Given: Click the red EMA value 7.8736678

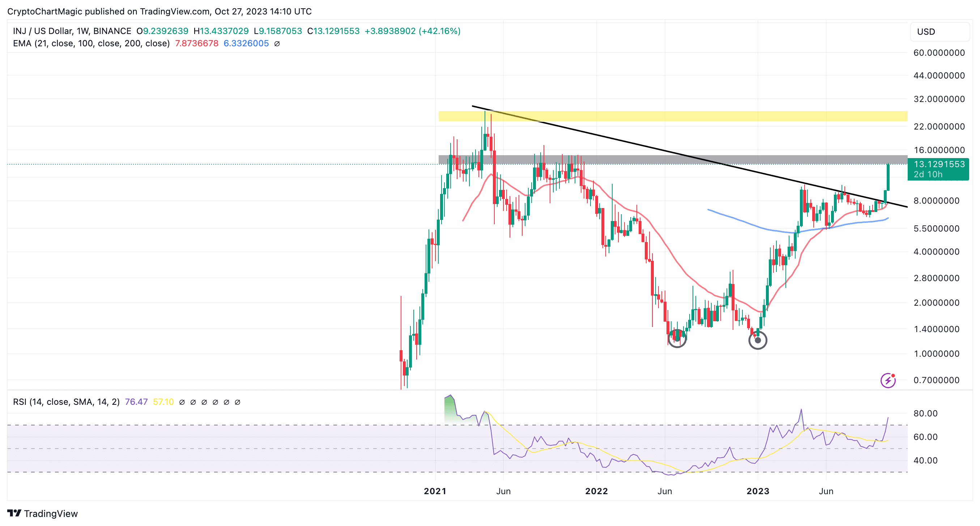Looking at the screenshot, I should pyautogui.click(x=197, y=43).
